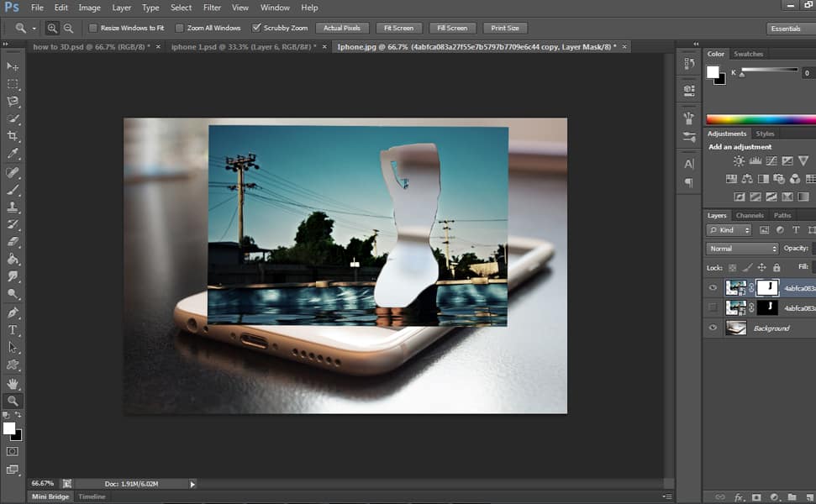
Task: Select the Crop tool
Action: [x=13, y=136]
